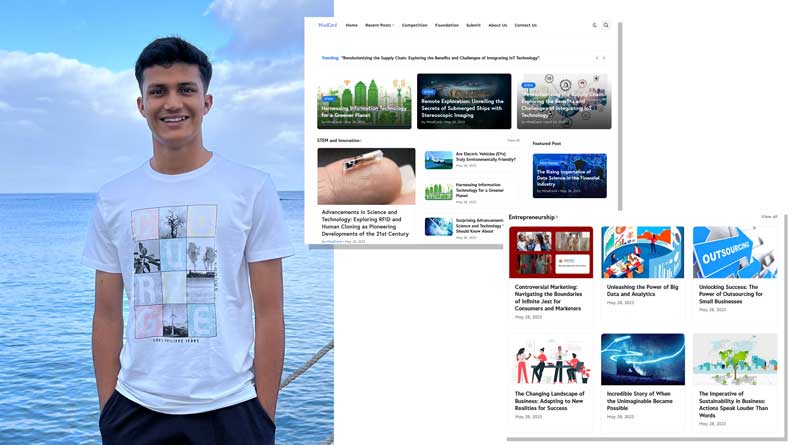Open Controversial Marketing article title
Viewport: 800px width, 445px height.
[x=548, y=298]
